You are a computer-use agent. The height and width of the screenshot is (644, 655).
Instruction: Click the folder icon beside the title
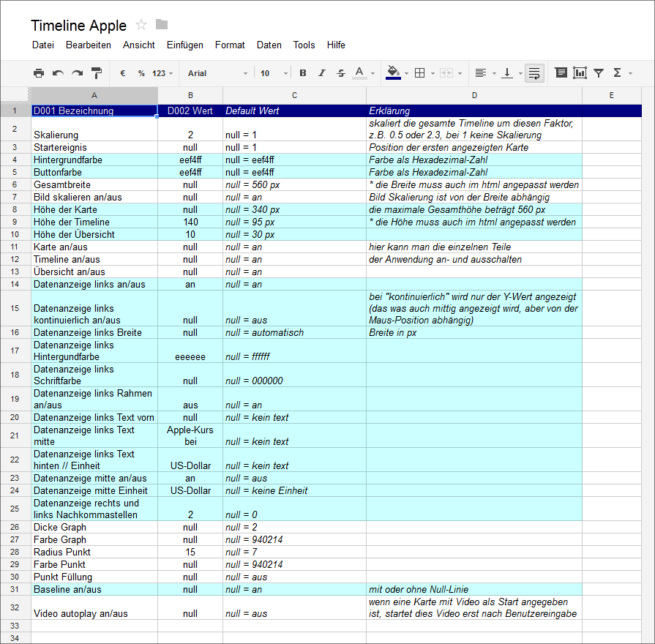(x=162, y=24)
